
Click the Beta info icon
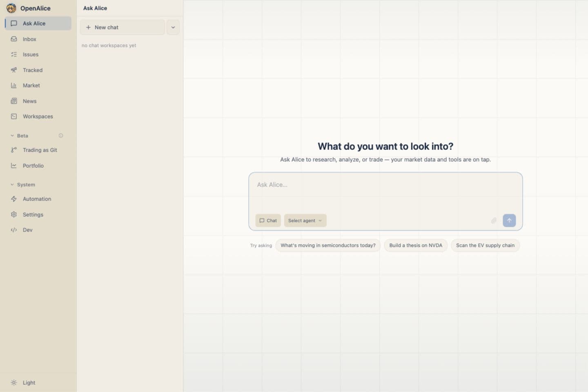pos(61,136)
